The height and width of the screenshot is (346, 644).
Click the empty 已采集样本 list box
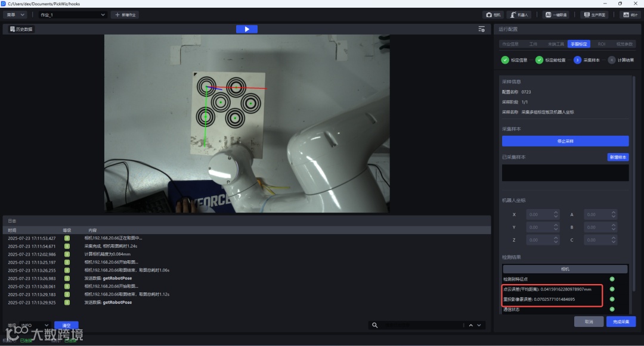point(565,173)
